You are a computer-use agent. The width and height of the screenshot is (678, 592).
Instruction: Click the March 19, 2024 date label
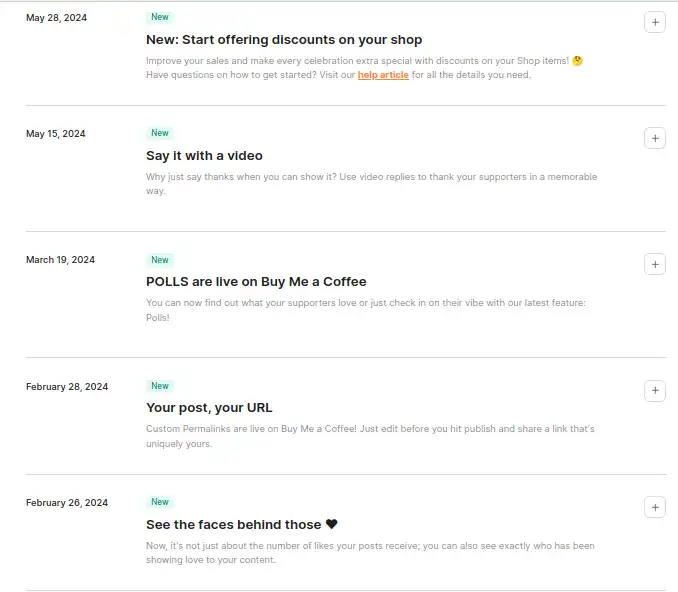point(60,260)
